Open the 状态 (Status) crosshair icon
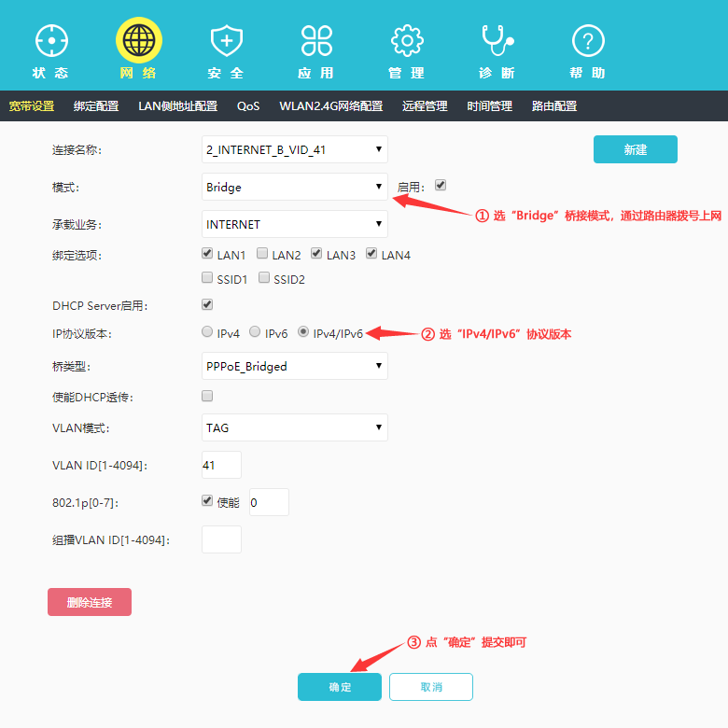This screenshot has width=728, height=728. click(51, 41)
